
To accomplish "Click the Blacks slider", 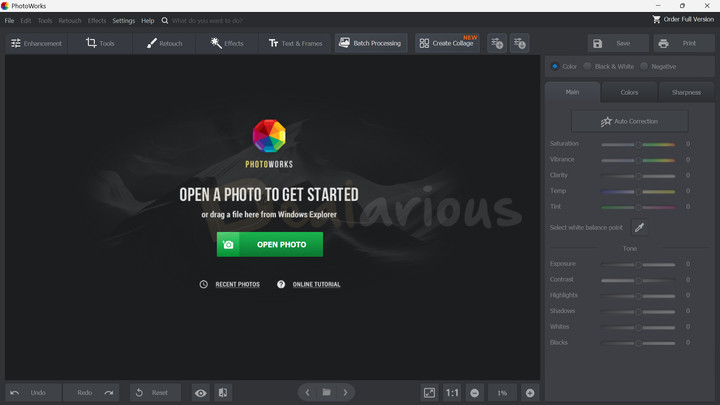I will 638,343.
